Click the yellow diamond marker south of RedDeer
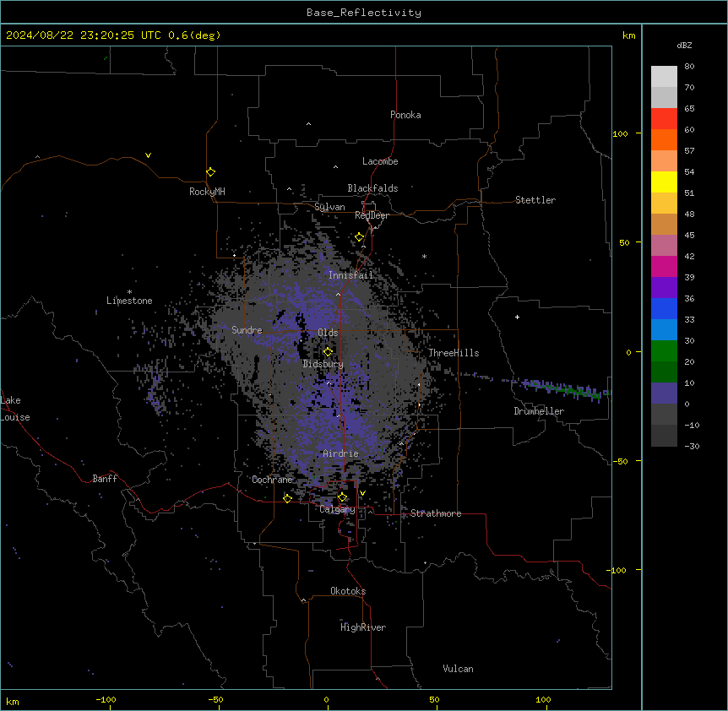This screenshot has width=728, height=711. [360, 237]
